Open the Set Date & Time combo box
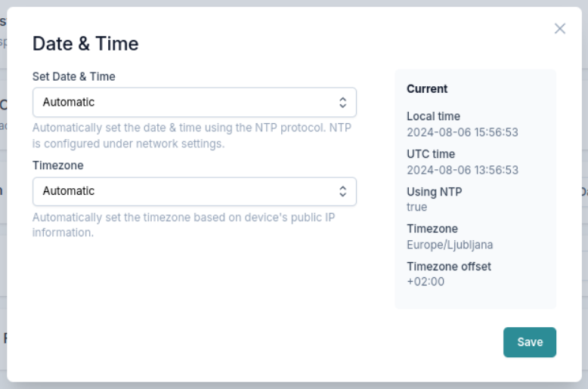Screen dimensions: 588x389 [194, 102]
